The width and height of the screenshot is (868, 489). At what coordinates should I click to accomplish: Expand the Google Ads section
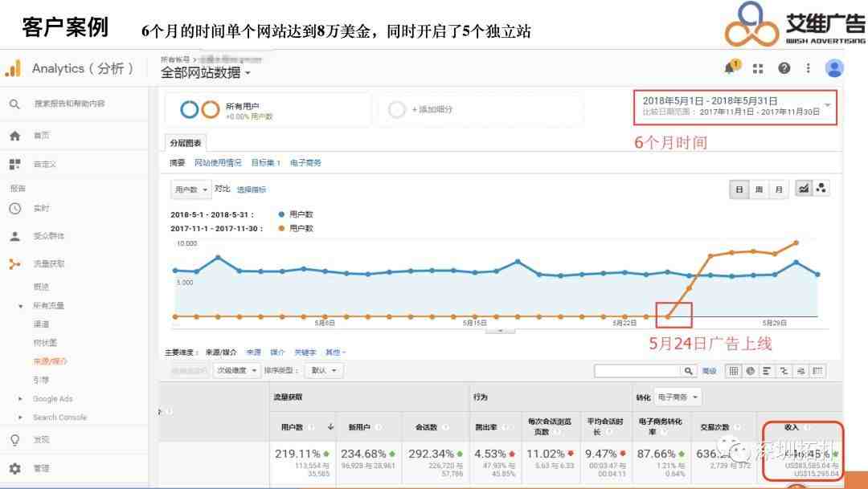coord(20,399)
